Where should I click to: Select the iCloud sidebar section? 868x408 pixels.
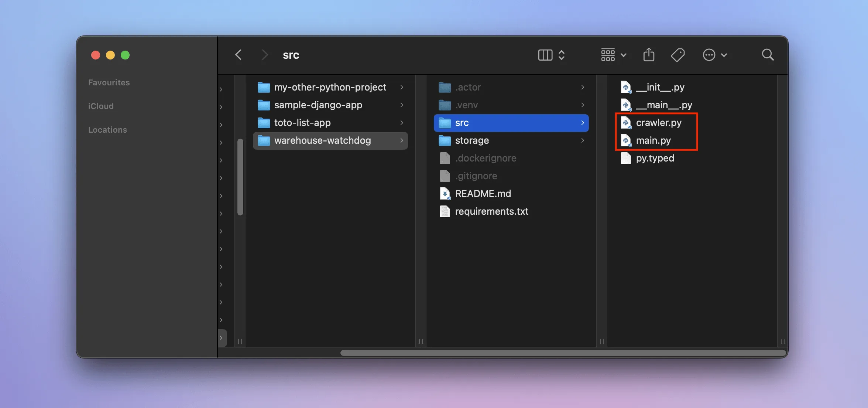pos(101,106)
